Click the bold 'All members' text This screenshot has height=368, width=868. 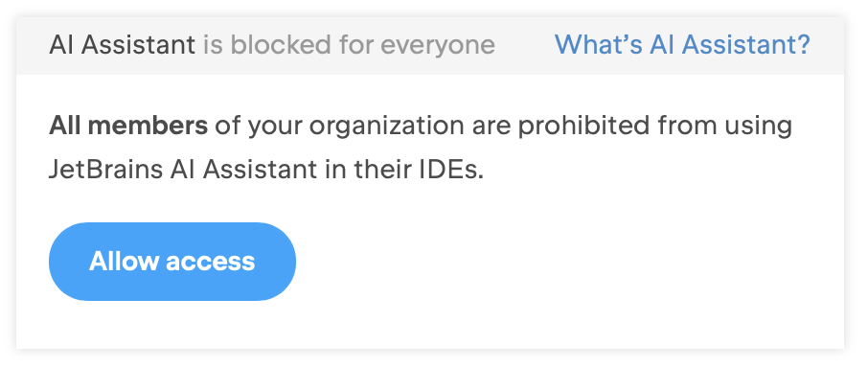click(128, 126)
